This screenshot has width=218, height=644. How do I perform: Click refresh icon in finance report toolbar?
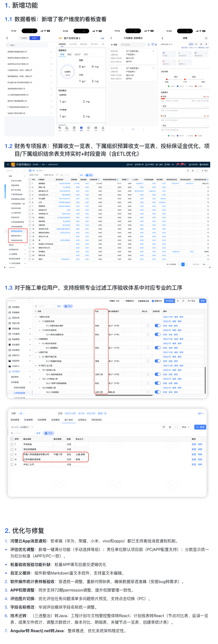pos(188,171)
